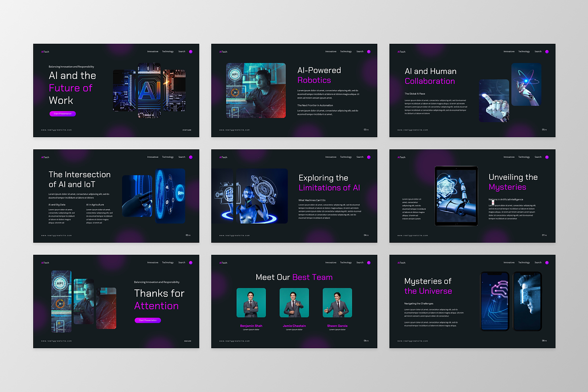
Task: Click the AiTech logo on the Future of Work slide
Action: pyautogui.click(x=45, y=51)
